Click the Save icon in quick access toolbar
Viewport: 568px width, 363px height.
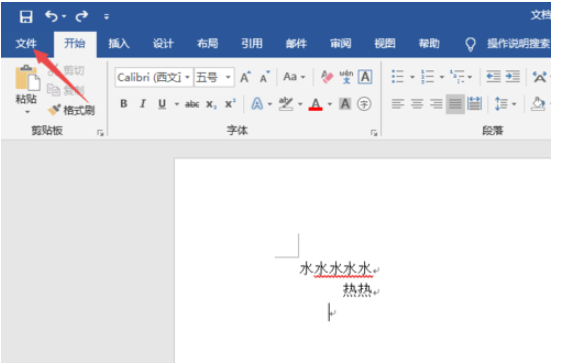click(x=26, y=16)
